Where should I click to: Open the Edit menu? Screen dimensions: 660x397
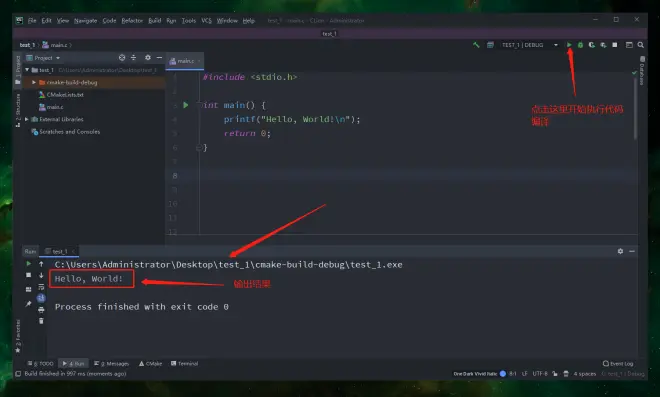(46, 21)
